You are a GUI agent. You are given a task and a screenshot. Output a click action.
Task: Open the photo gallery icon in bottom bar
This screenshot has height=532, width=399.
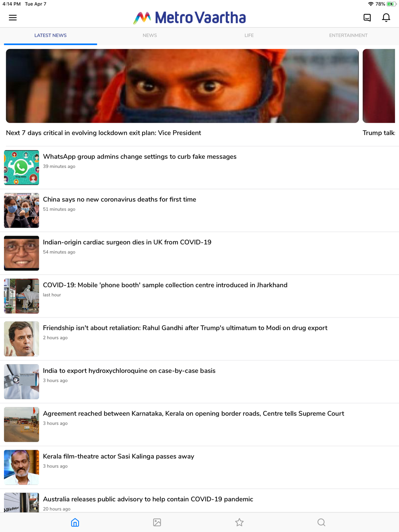point(157,522)
